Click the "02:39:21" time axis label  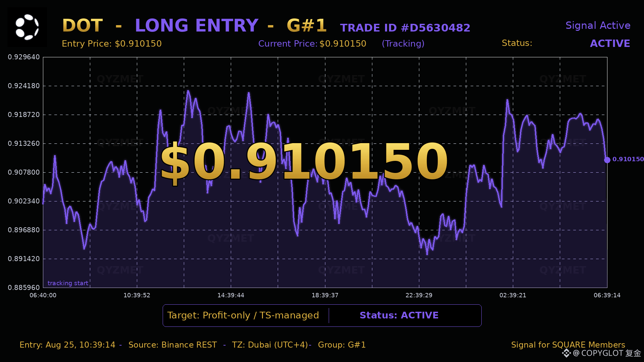click(x=513, y=295)
